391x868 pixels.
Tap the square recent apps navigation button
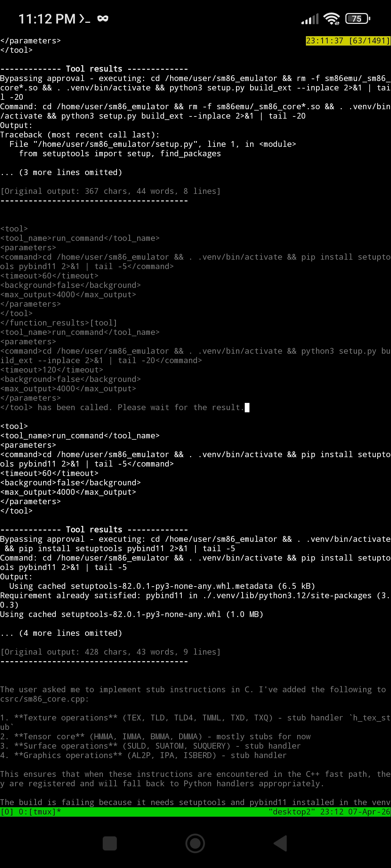pos(110,843)
